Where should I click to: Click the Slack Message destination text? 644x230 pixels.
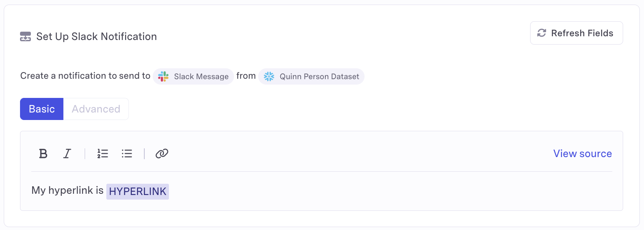click(201, 77)
